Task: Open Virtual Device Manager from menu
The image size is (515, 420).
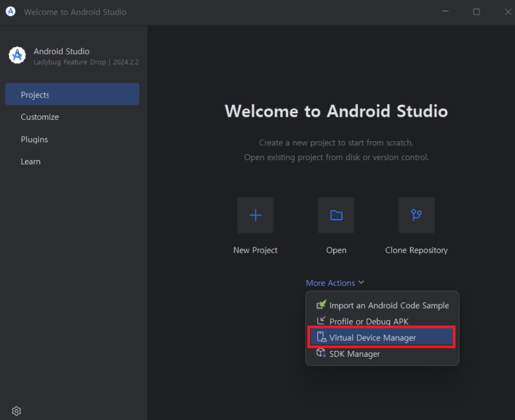Action: (382, 337)
